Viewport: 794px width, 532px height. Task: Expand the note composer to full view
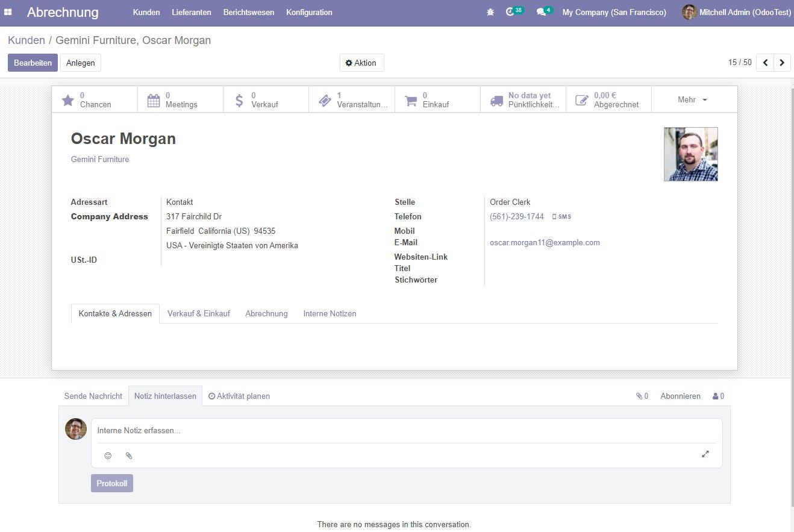click(705, 454)
